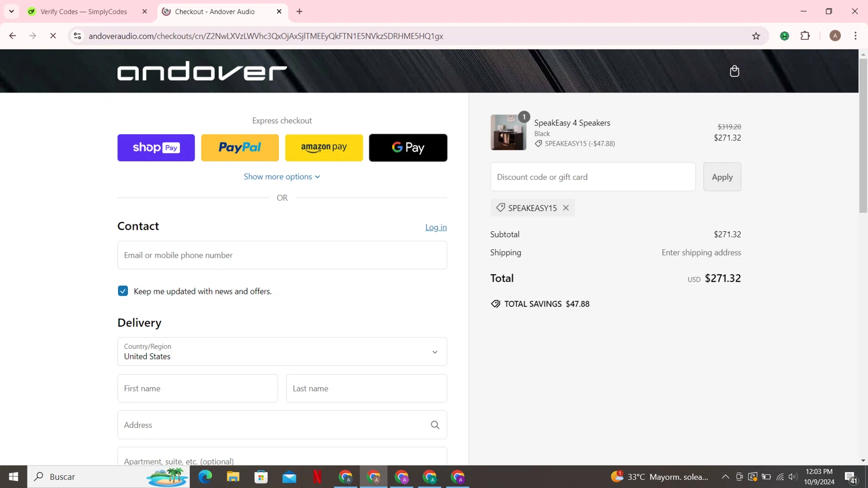Remove the SPEAKEASY15 discount code
The height and width of the screenshot is (488, 868).
point(566,208)
